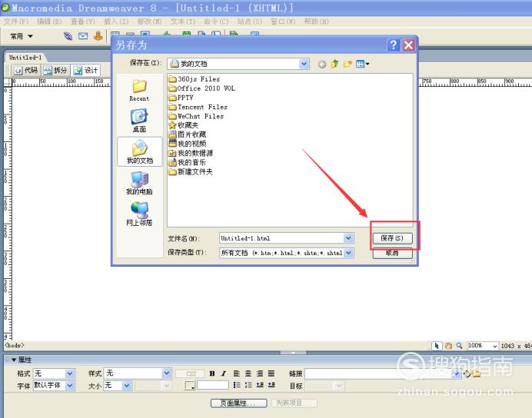This screenshot has width=532, height=418.
Task: Click the 取消 cancel button
Action: (392, 253)
